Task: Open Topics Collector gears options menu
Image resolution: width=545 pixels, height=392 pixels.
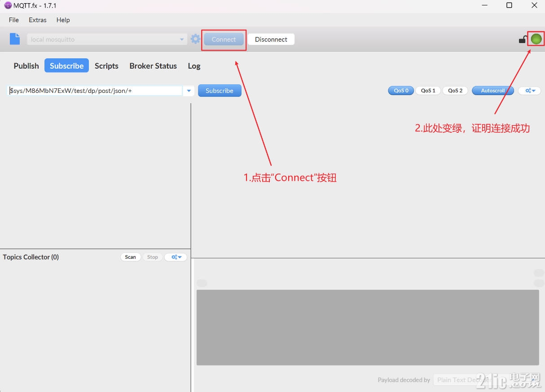Action: tap(176, 257)
